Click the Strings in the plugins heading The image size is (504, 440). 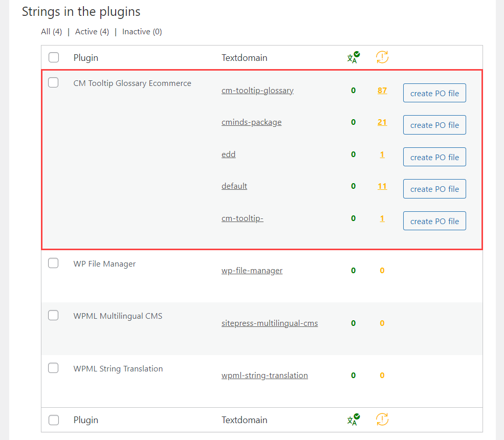pyautogui.click(x=81, y=12)
